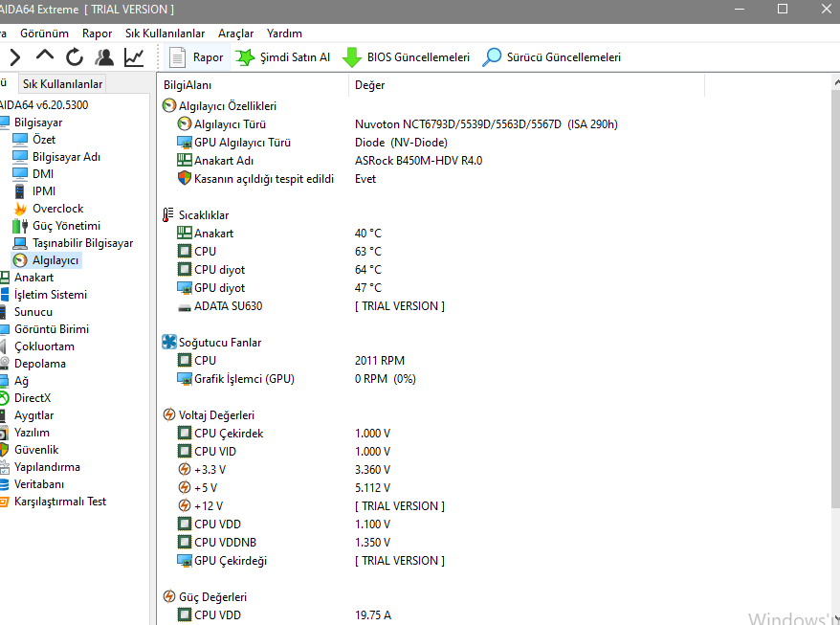This screenshot has width=840, height=625.
Task: Select Karşılaştırmalı Test in the tree
Action: tap(60, 502)
